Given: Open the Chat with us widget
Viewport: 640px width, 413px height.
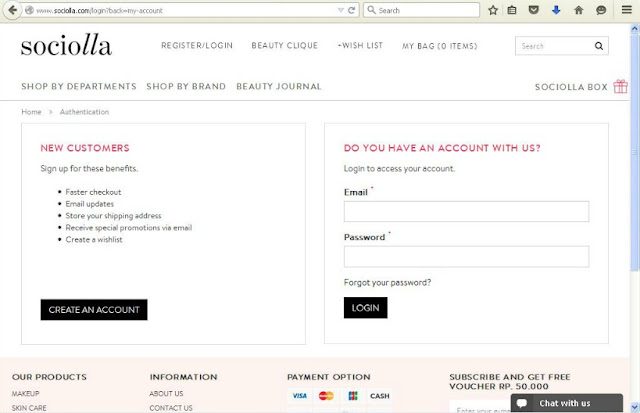Looking at the screenshot, I should pyautogui.click(x=567, y=403).
